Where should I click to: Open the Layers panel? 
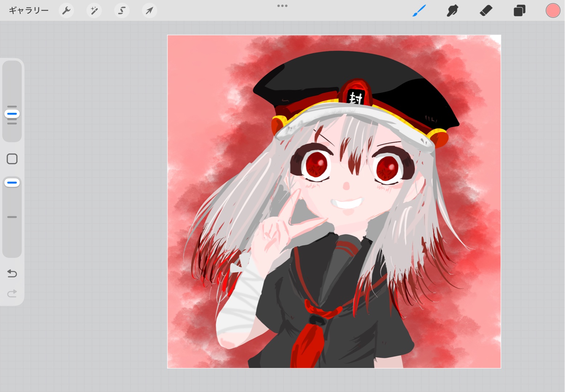(x=519, y=11)
